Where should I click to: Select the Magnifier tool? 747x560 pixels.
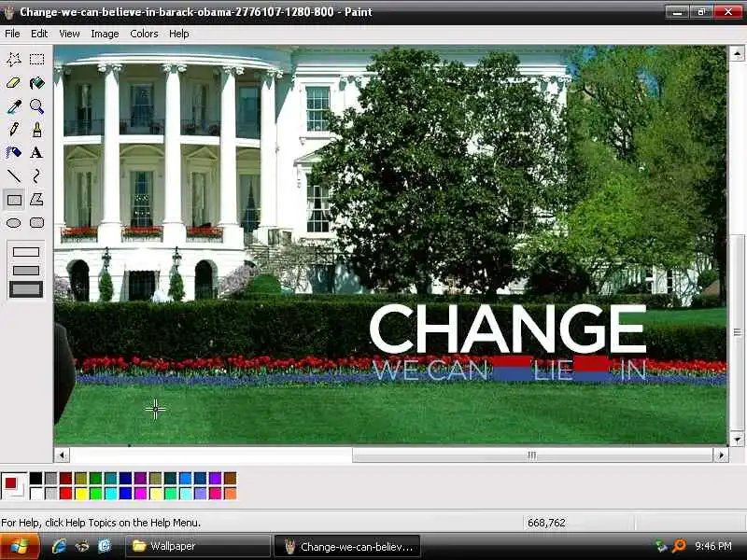pos(36,106)
